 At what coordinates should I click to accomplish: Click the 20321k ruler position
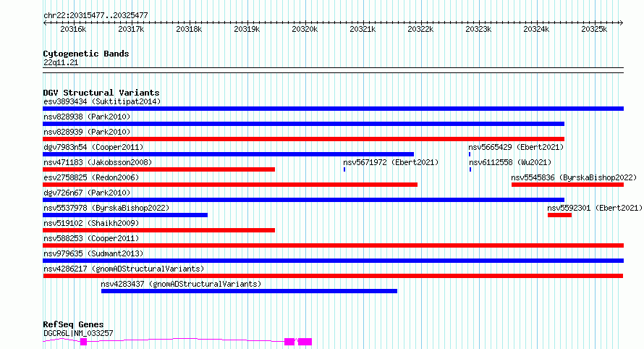(x=363, y=29)
